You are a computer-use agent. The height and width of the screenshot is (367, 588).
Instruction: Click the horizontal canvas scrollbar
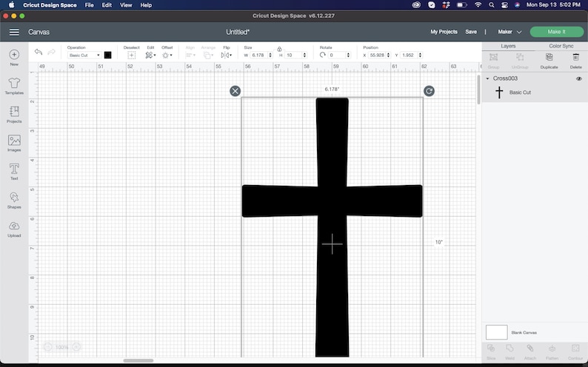138,360
